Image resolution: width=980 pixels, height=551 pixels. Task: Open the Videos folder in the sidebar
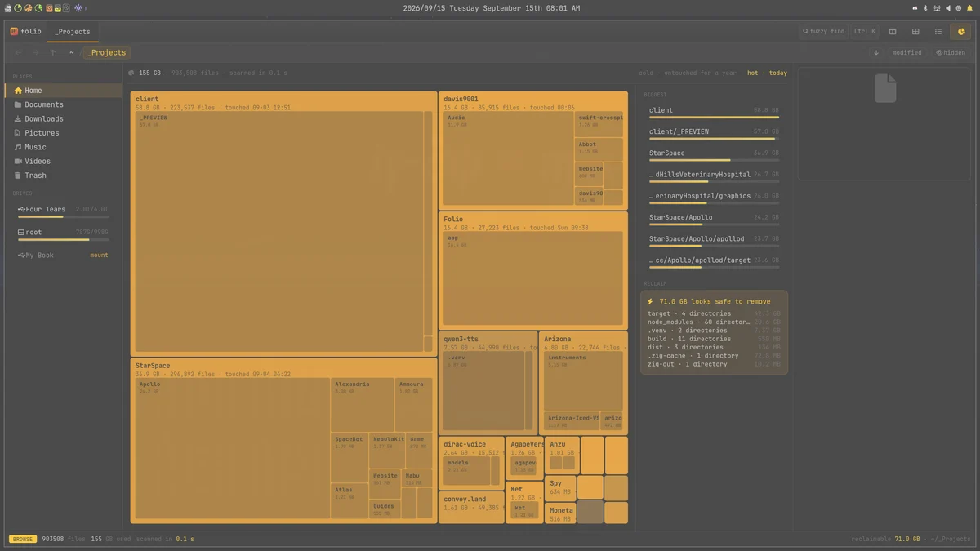tap(65, 161)
